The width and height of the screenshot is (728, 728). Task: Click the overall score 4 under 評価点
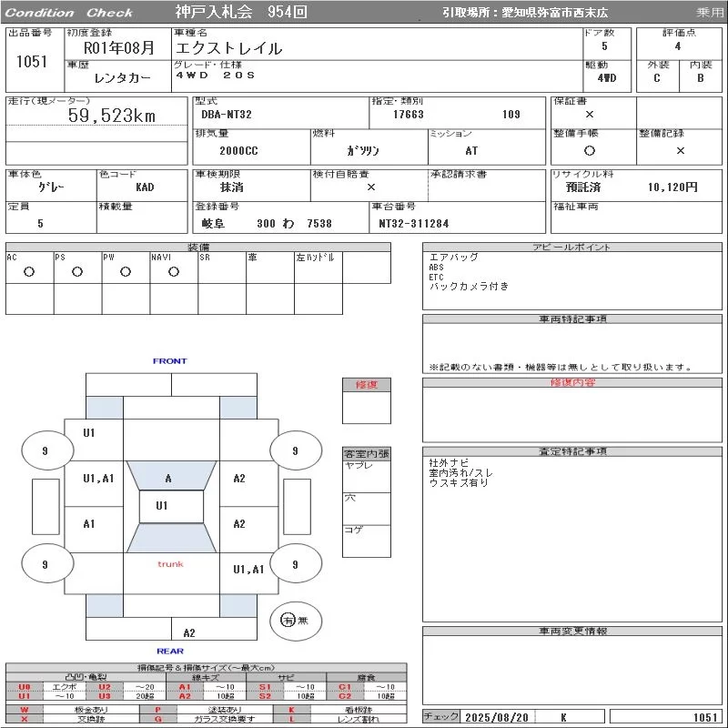coord(678,46)
